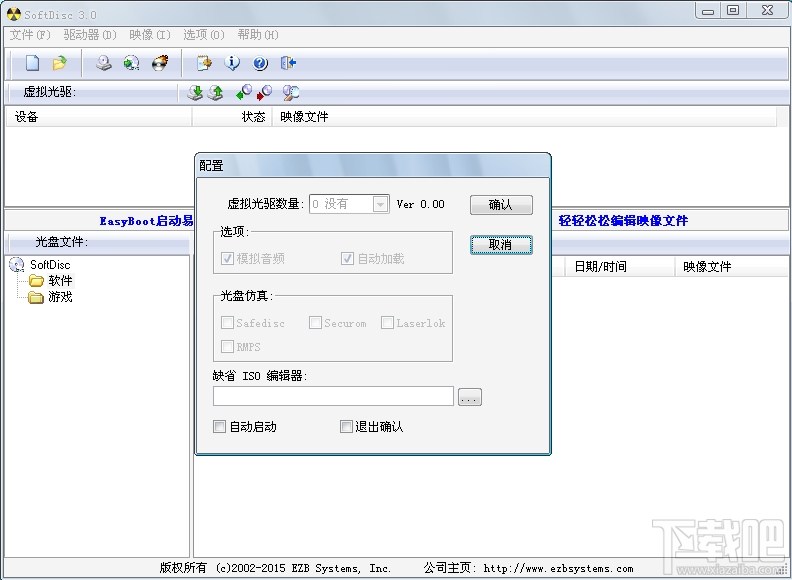Toggle the 自动加载 checkbox
Image resolution: width=792 pixels, height=580 pixels.
click(x=347, y=259)
